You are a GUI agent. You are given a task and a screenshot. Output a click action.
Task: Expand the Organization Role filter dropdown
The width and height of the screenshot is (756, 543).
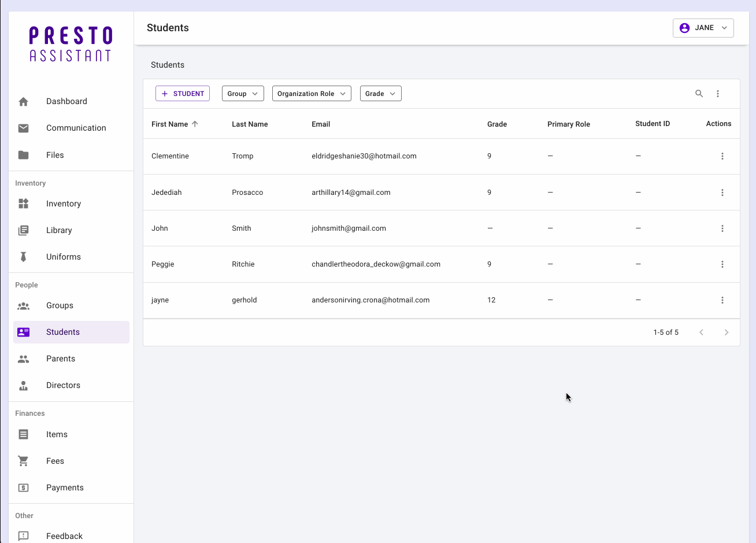[x=312, y=94]
